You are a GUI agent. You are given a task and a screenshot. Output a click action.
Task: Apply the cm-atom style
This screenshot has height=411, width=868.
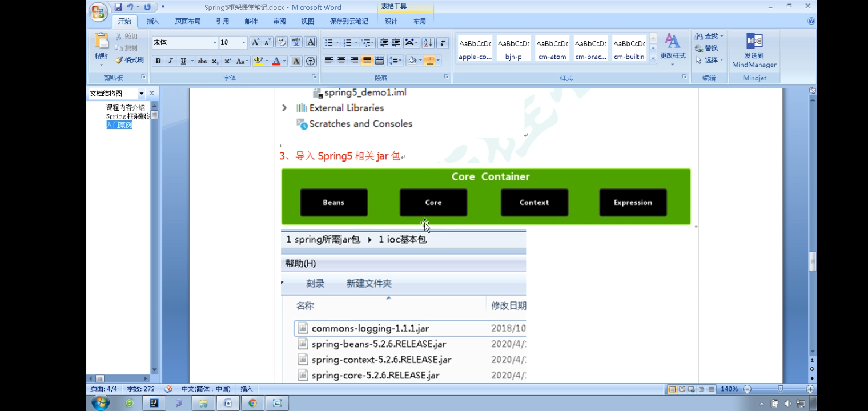click(552, 49)
